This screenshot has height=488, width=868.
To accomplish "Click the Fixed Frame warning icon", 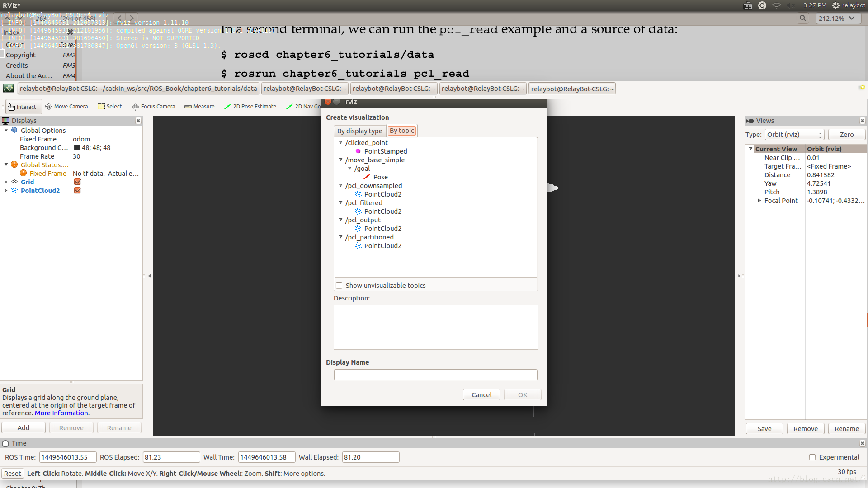I will click(x=24, y=173).
